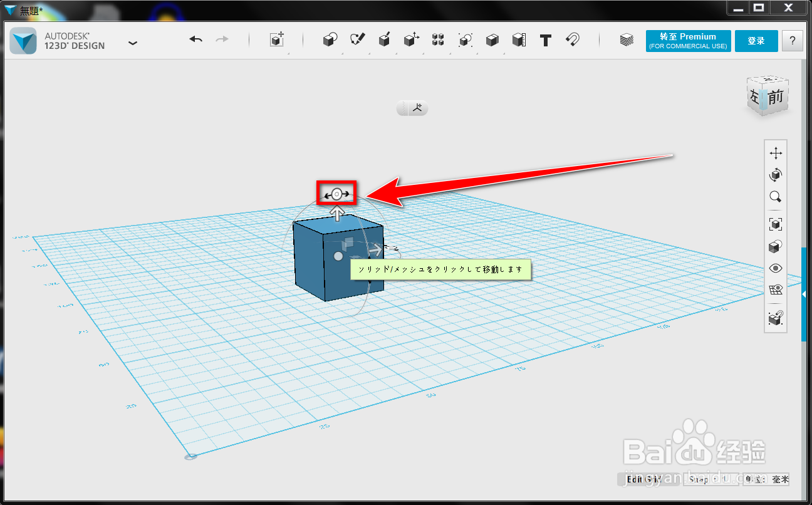812x505 pixels.
Task: Select the Measure tool
Action: [519, 39]
